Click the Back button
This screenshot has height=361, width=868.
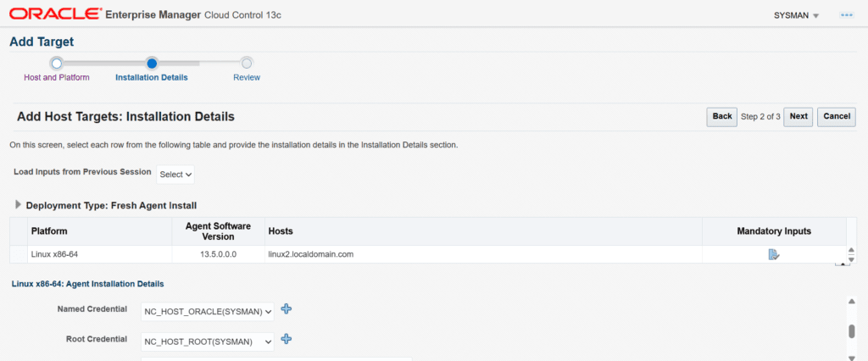[x=722, y=117]
